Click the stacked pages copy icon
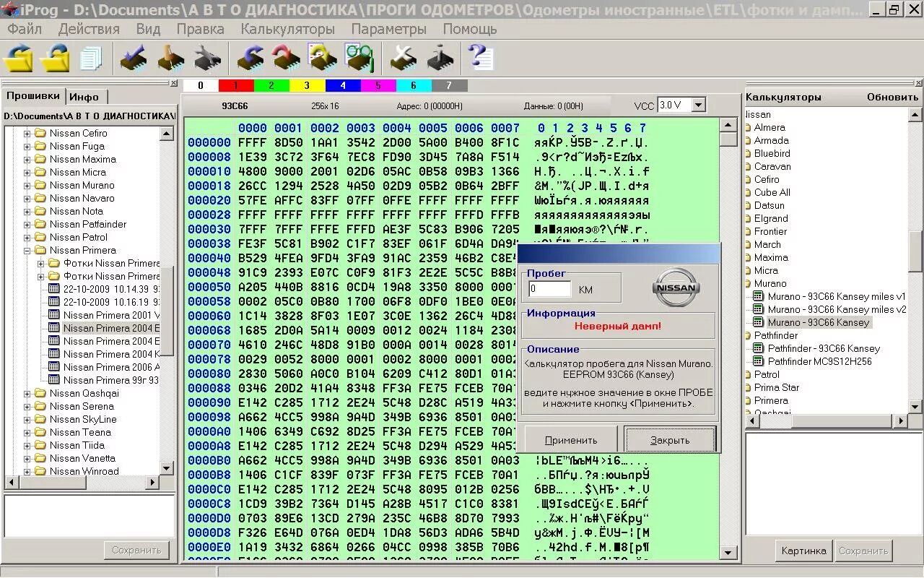This screenshot has width=924, height=578. pyautogui.click(x=92, y=58)
